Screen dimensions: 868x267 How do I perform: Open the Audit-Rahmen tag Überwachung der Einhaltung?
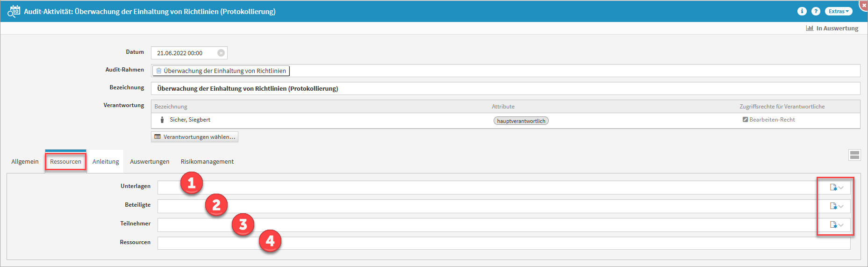click(x=221, y=71)
